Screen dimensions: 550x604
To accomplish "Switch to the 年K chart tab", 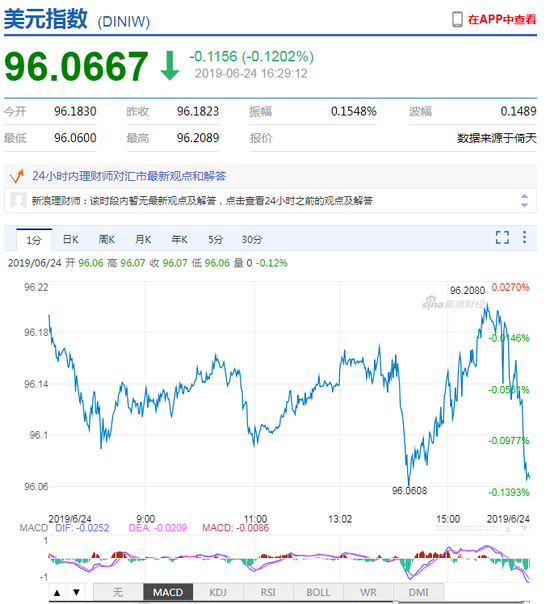I will click(x=179, y=240).
